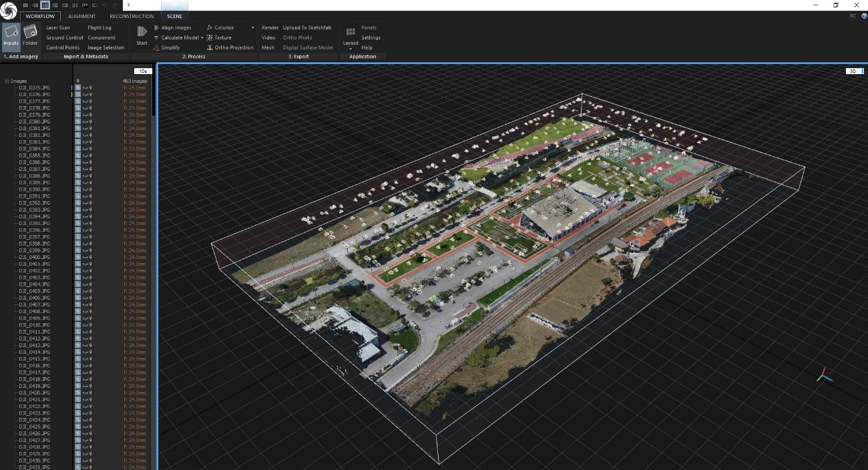
Task: Open the Help option in Application group
Action: click(367, 48)
